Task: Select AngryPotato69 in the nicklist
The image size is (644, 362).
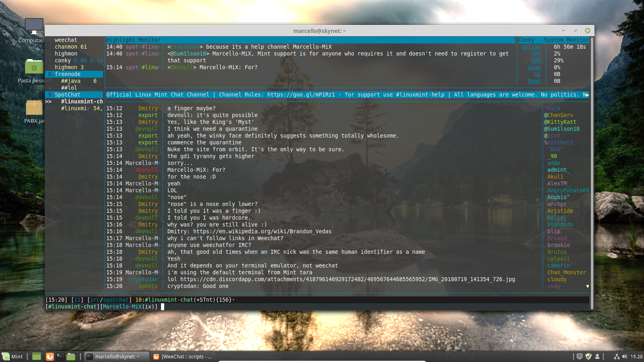Action: (x=568, y=190)
